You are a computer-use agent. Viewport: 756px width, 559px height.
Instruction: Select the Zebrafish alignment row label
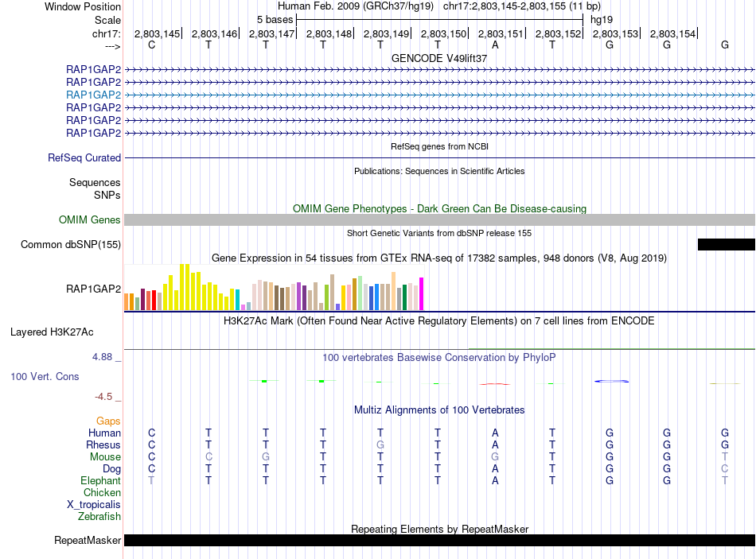99,516
